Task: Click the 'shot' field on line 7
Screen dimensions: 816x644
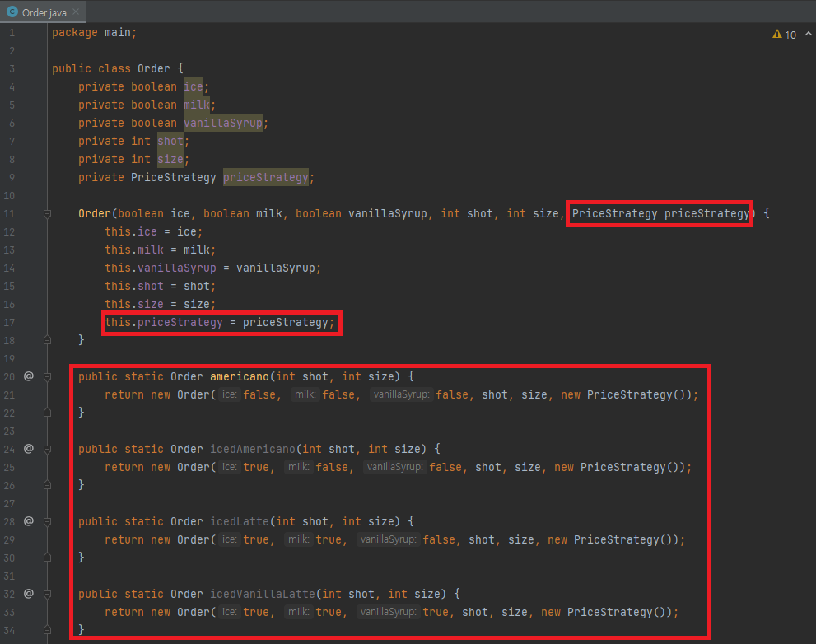Action: [170, 141]
